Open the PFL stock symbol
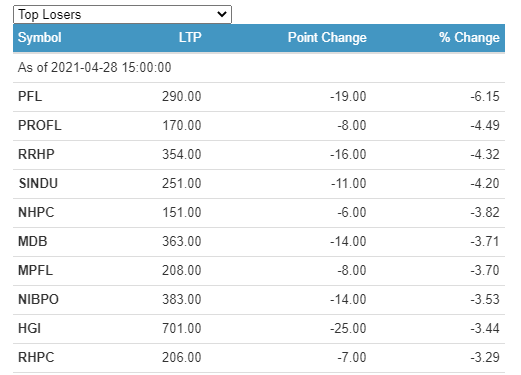The height and width of the screenshot is (375, 521). tap(30, 97)
